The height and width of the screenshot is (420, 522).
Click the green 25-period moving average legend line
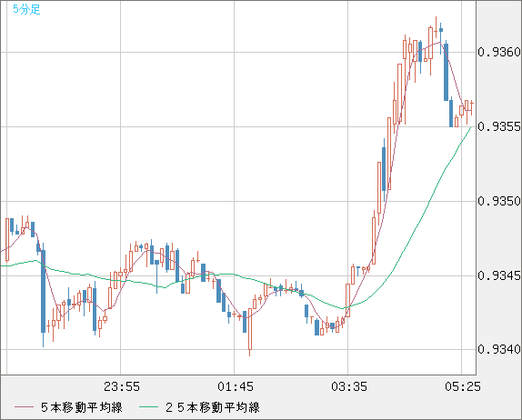point(148,407)
